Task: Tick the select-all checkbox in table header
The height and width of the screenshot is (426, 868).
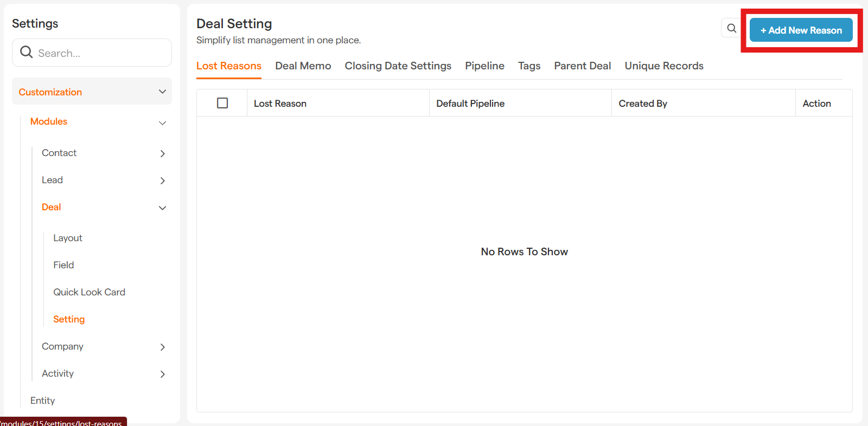Action: [x=222, y=103]
